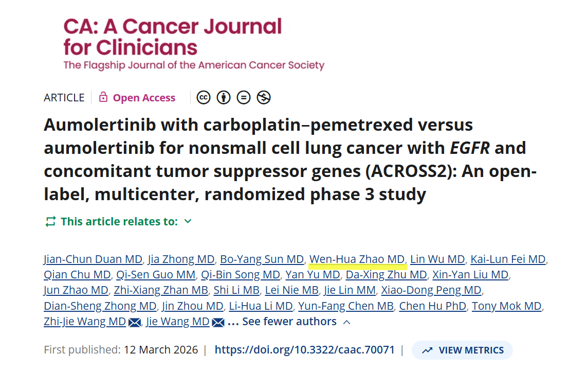Screen dimensions: 588x371
Task: Click the Open Access label
Action: point(144,98)
